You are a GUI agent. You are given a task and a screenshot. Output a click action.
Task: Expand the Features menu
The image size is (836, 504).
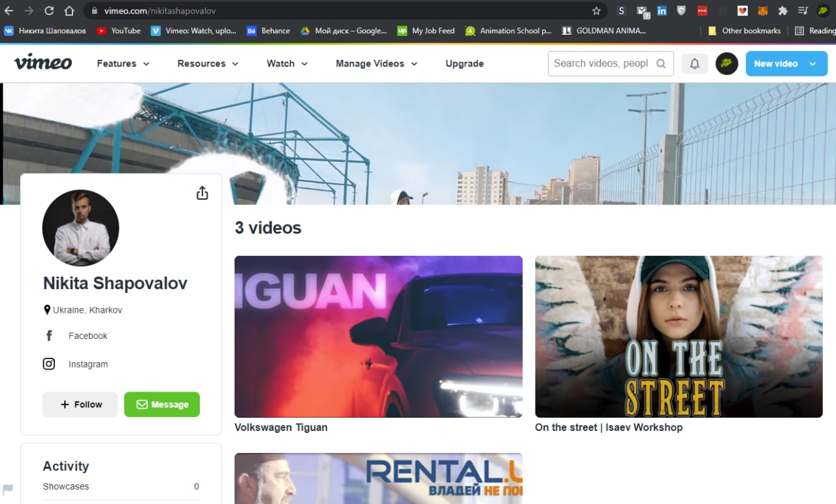pos(123,63)
